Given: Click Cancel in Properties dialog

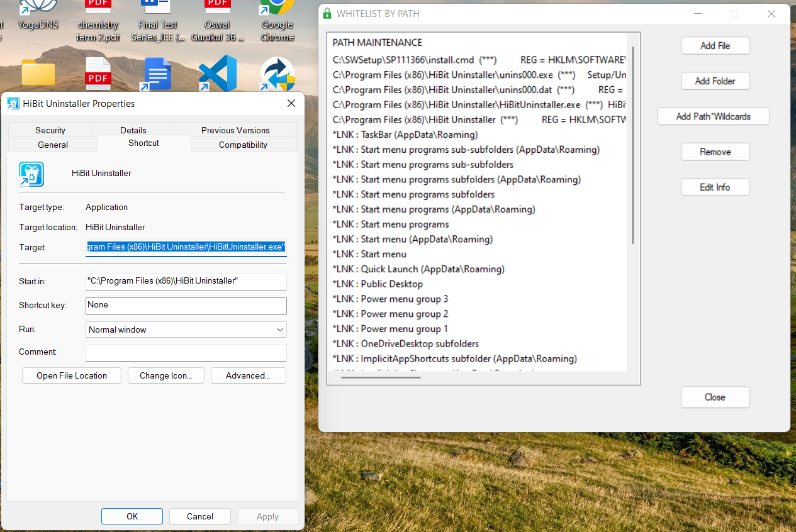Looking at the screenshot, I should [200, 516].
